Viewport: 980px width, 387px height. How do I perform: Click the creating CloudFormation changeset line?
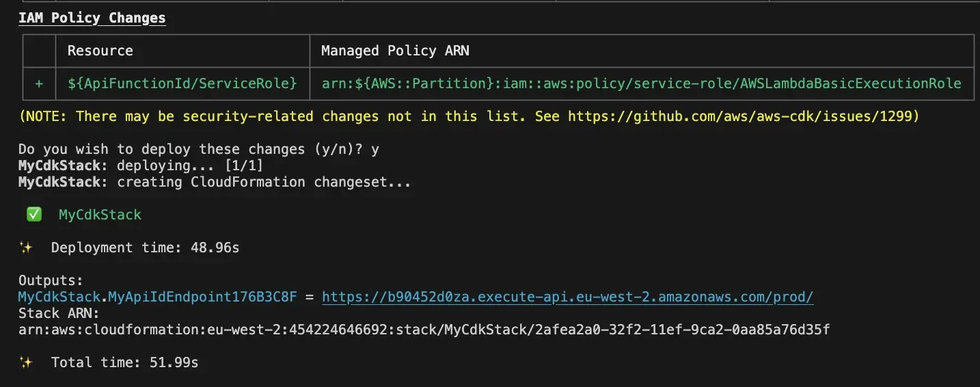click(215, 182)
